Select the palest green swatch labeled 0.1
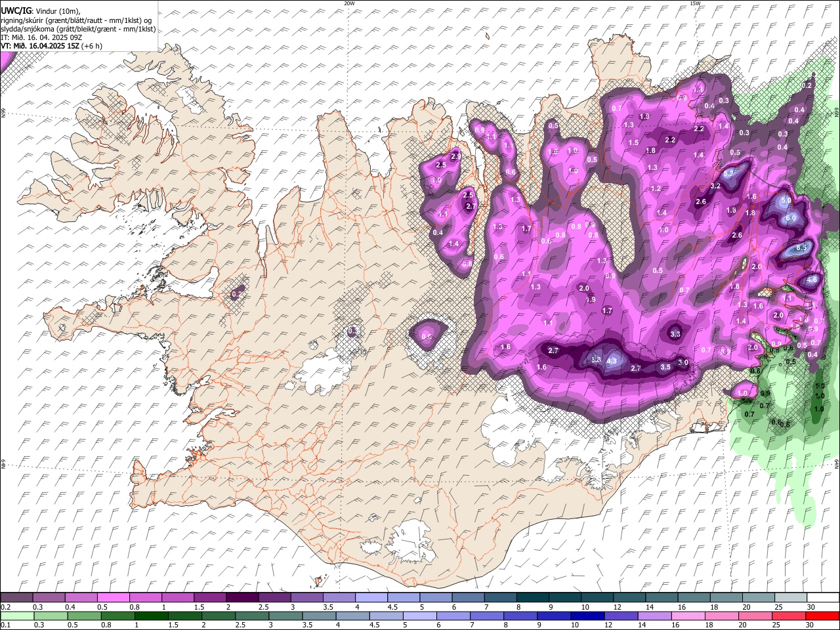Image resolution: width=840 pixels, height=630 pixels. coord(16,616)
